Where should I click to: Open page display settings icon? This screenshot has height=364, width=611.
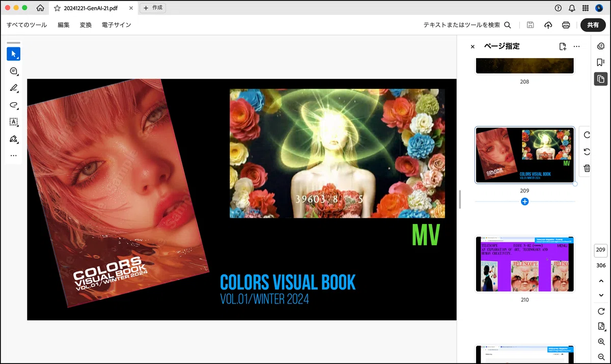pyautogui.click(x=601, y=326)
